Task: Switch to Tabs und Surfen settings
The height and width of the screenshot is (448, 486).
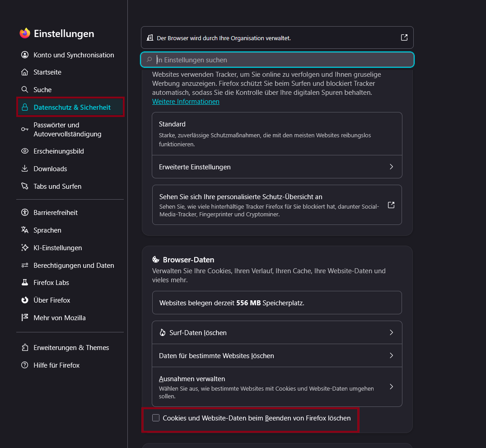Action: pos(70,186)
